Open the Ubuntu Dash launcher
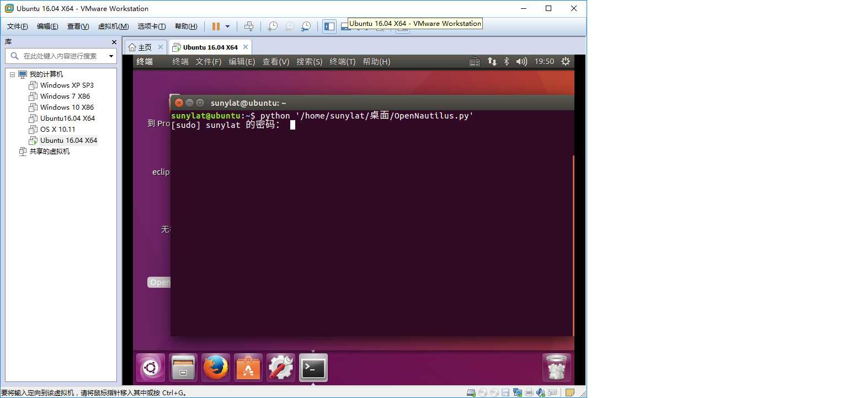This screenshot has width=868, height=398. point(151,368)
